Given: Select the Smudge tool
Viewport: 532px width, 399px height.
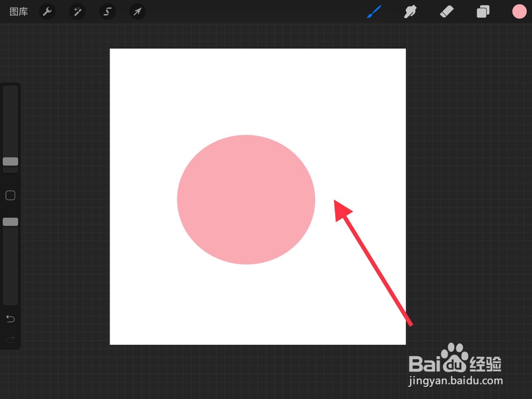Looking at the screenshot, I should [x=410, y=12].
